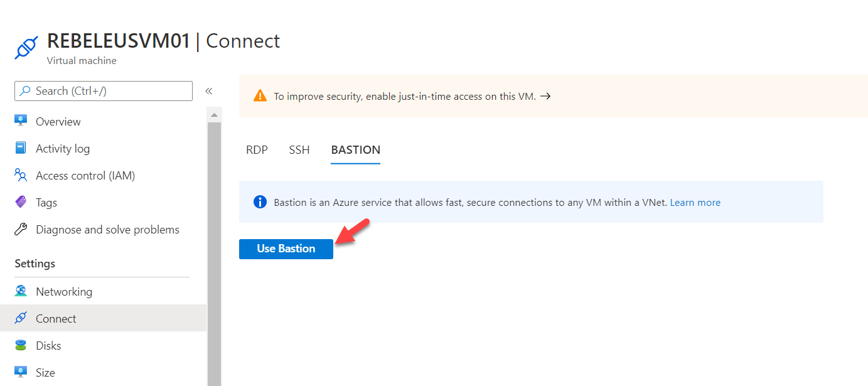Click the sidebar scrollbar up arrow
This screenshot has height=386, width=868.
coord(214,115)
